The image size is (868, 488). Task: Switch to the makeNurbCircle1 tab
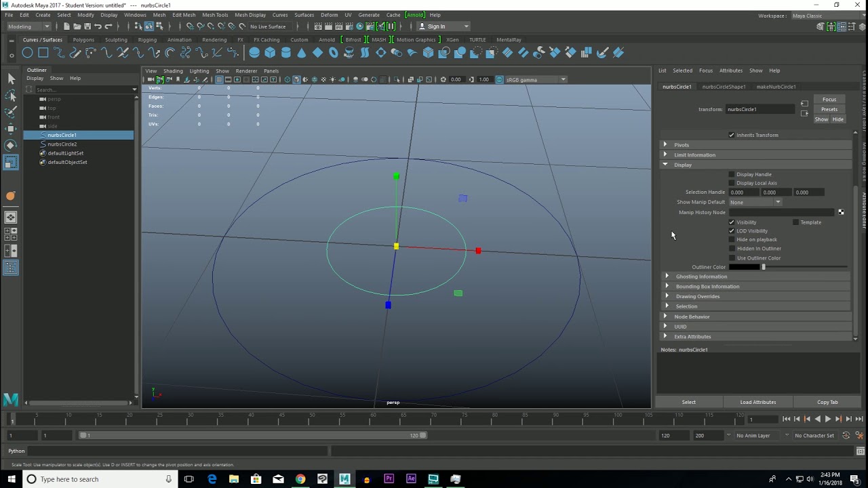(776, 87)
